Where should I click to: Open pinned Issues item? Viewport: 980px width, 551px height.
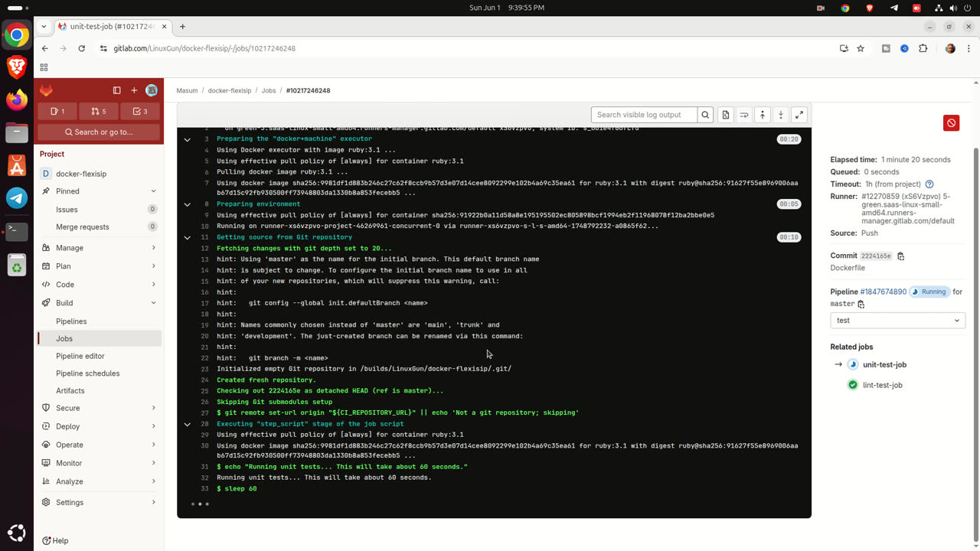click(x=99, y=209)
